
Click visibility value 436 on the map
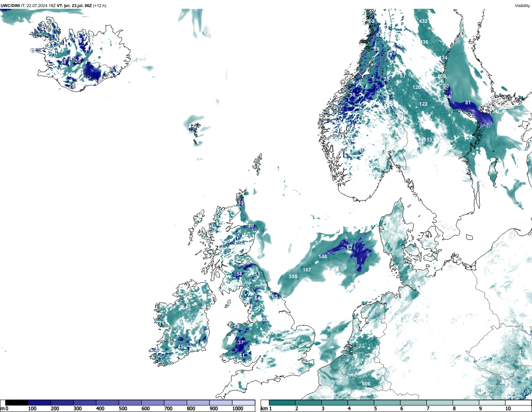pos(424,42)
